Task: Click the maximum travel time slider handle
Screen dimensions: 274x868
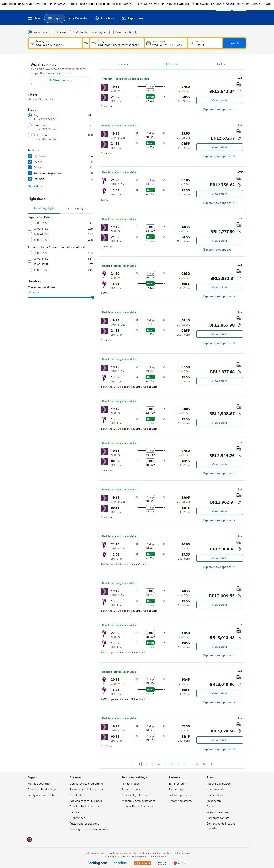Action: click(93, 297)
